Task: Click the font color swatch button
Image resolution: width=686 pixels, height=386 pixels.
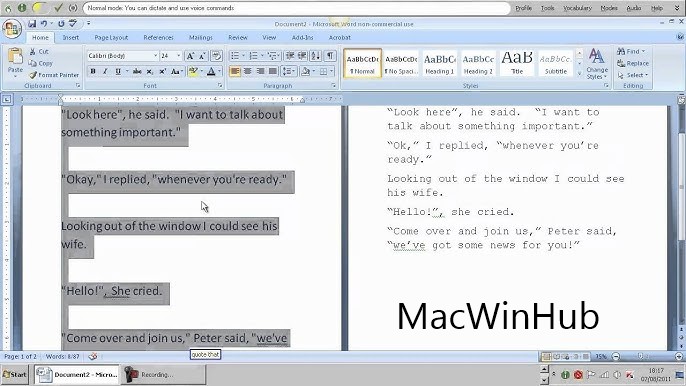Action: (x=211, y=71)
